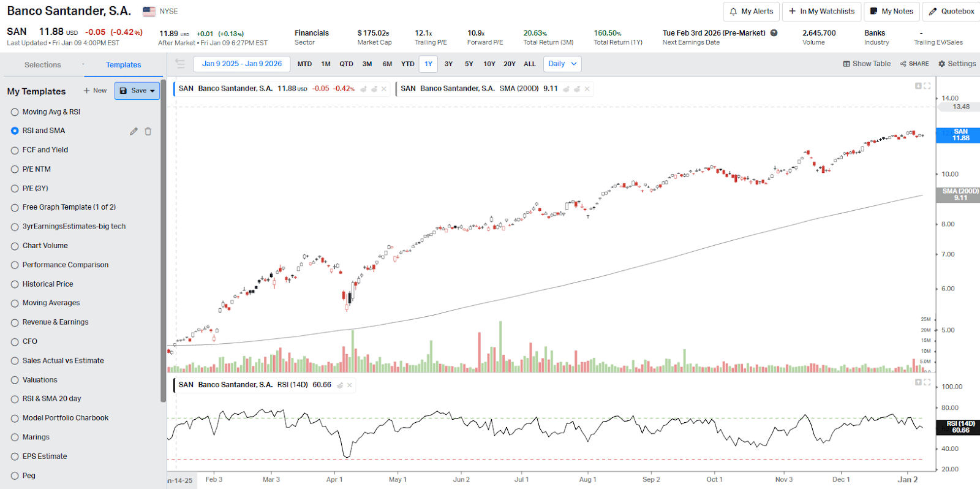The height and width of the screenshot is (489, 980).
Task: Download the price chart panel
Action: point(918,86)
